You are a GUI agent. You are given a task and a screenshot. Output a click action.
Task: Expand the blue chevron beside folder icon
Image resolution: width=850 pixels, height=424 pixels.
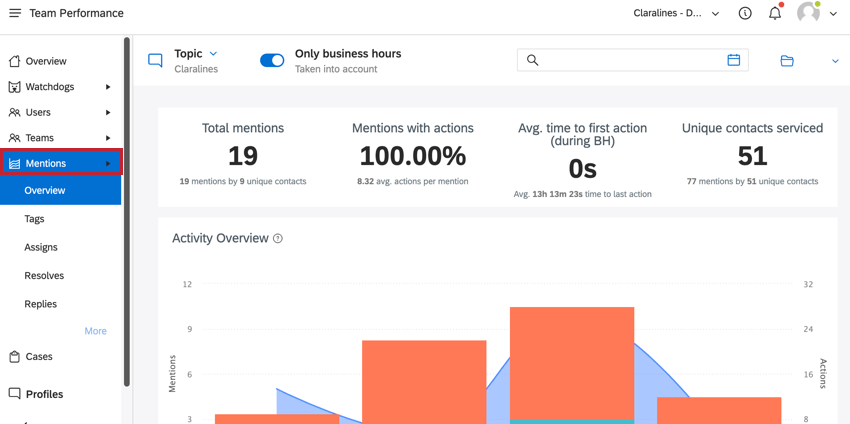835,61
